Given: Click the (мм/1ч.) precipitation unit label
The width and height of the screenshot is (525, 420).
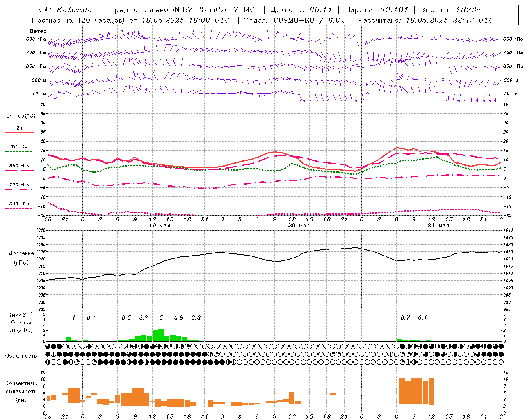Looking at the screenshot, I should (21, 330).
